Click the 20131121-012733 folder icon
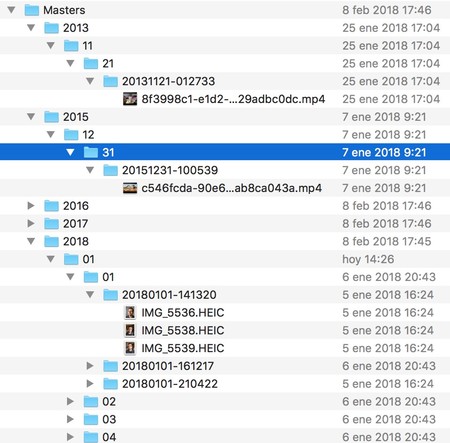Screen dimensions: 450x443 point(111,81)
